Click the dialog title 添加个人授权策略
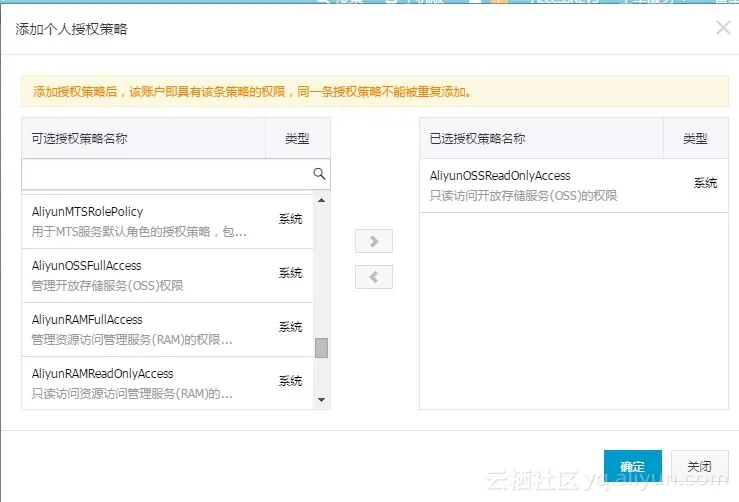 click(71, 29)
